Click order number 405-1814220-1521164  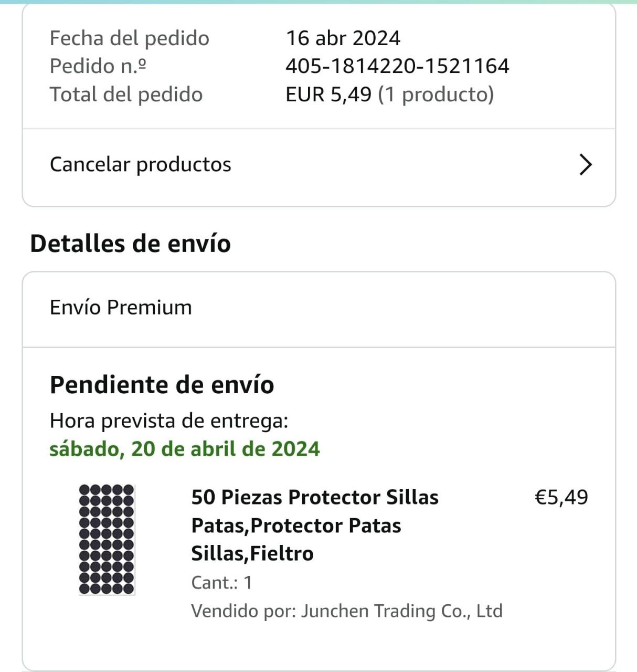coord(397,66)
